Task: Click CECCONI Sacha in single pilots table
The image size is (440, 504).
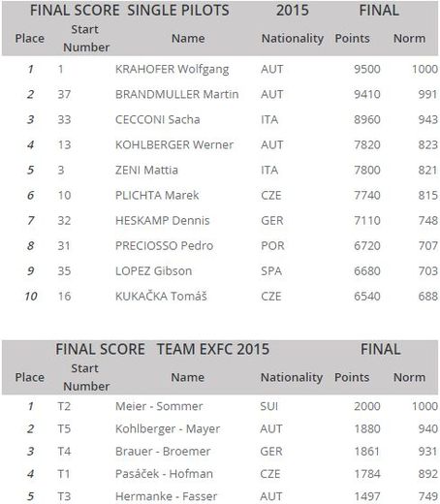Action: pos(158,119)
